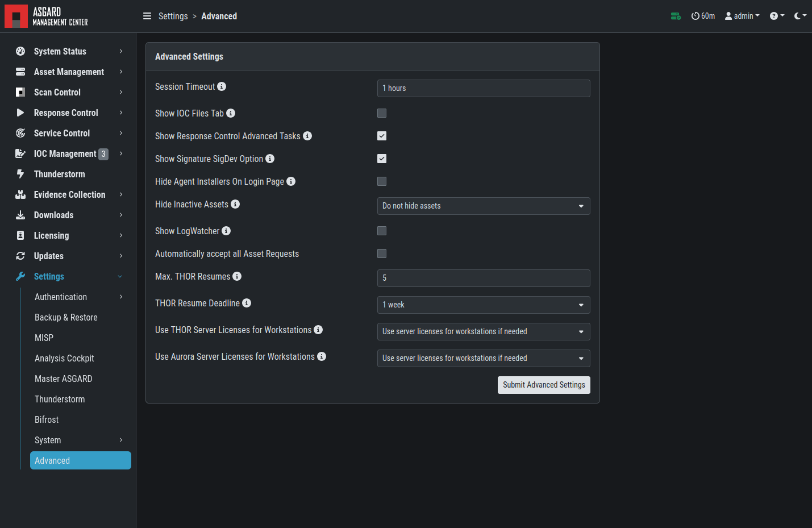Image resolution: width=812 pixels, height=528 pixels.
Task: Open Master ASGARD settings
Action: [63, 379]
